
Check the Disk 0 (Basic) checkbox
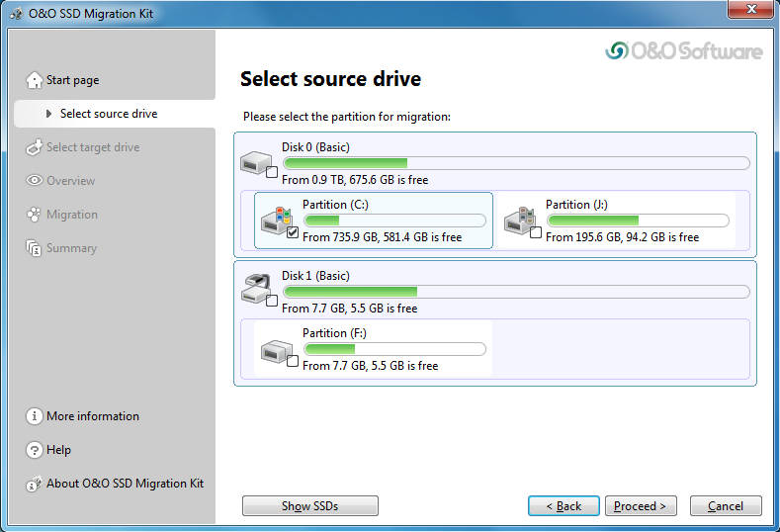coord(272,173)
